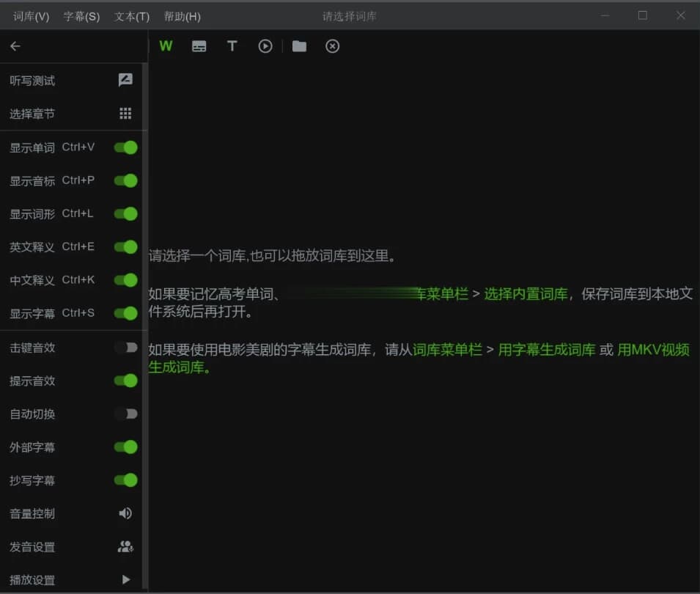Open 选择章节 chapter grid icon
Image resolution: width=700 pixels, height=594 pixels.
(x=125, y=113)
